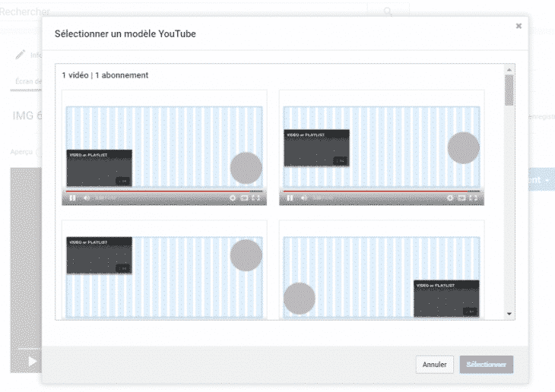Click the scrollbar up arrow in template list
Viewport: 555px width, 392px height.
point(509,70)
